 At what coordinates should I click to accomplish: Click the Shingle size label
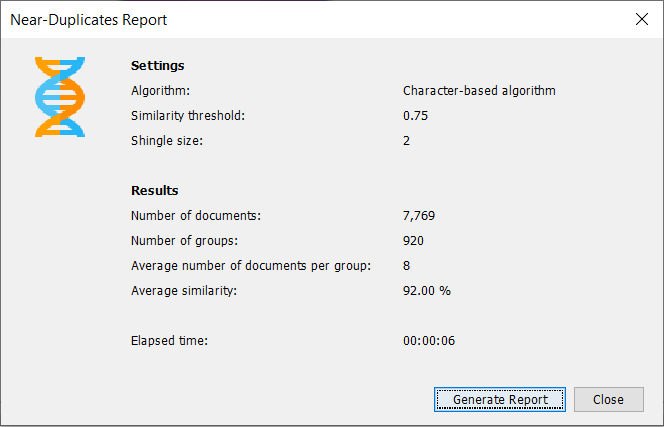167,141
